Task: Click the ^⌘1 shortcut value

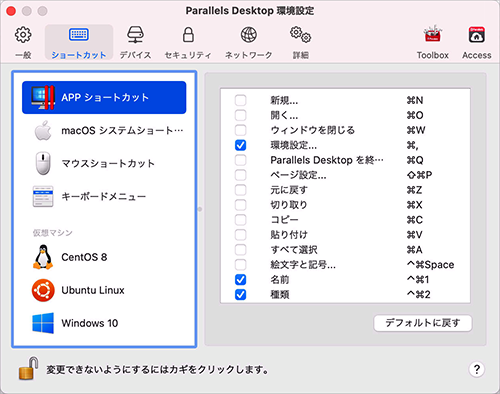Action: [x=418, y=279]
